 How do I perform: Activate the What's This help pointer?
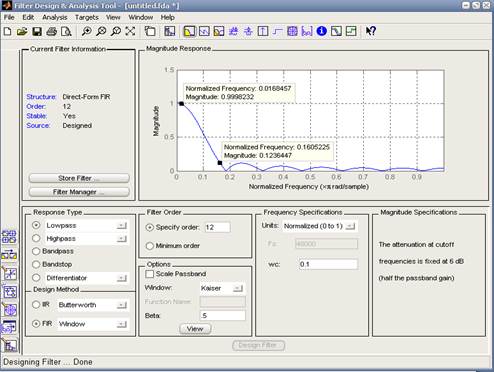coord(371,31)
